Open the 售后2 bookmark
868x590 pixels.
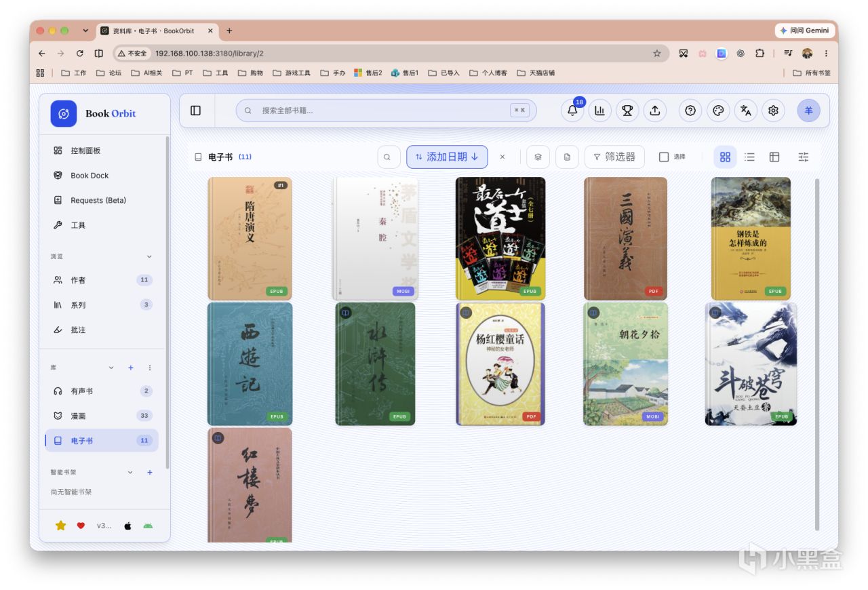tap(368, 73)
